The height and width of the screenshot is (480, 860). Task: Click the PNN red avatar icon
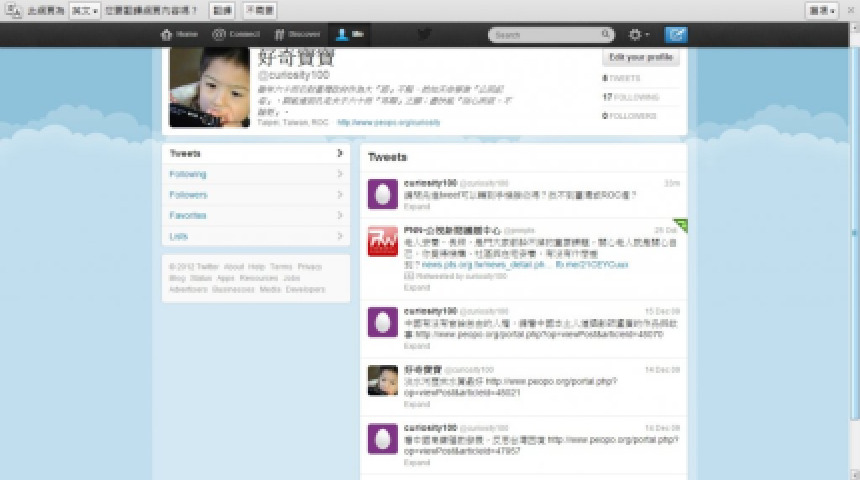tap(383, 242)
